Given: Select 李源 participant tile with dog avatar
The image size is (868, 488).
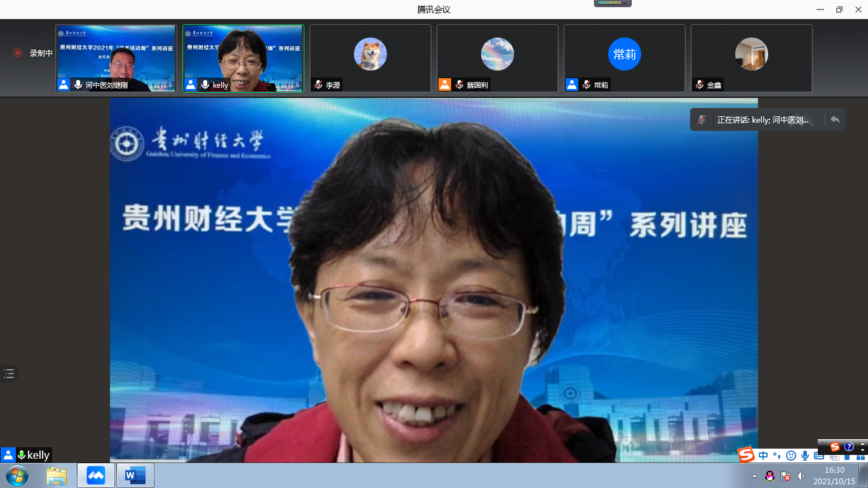Looking at the screenshot, I should click(370, 58).
